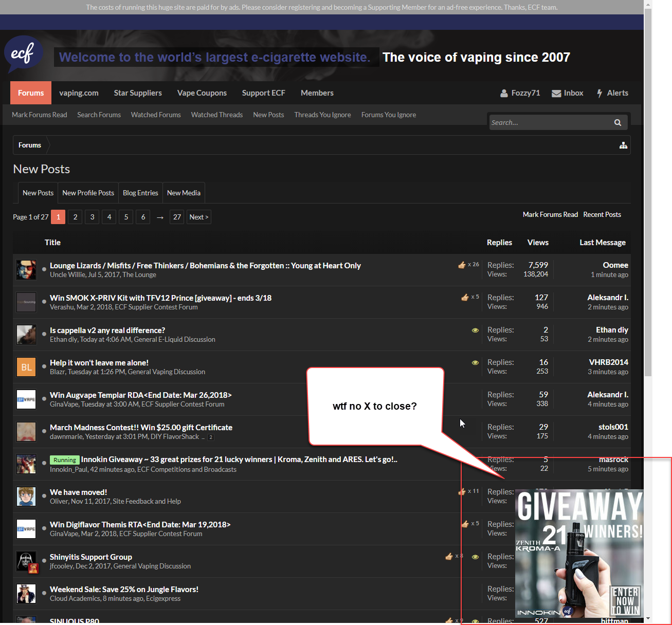The height and width of the screenshot is (625, 672).
Task: Click Innokin_Paul avatar on Innokin Giveaway row
Action: pos(26,464)
